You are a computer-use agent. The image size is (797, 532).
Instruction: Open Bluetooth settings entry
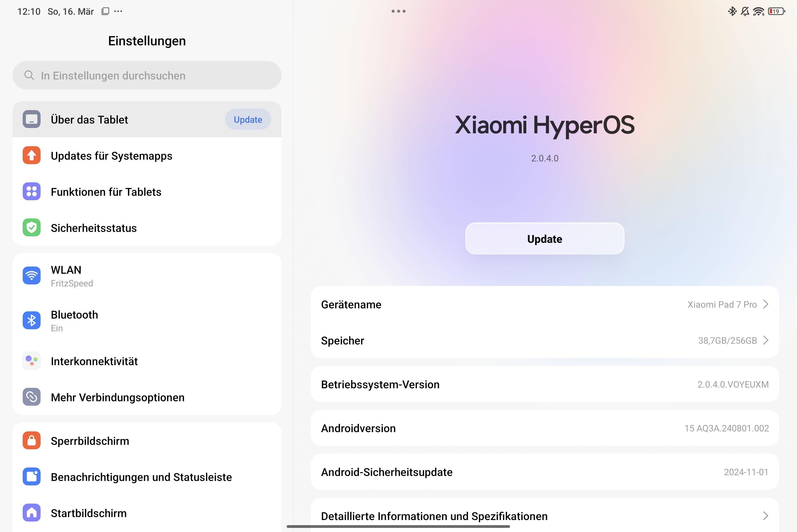click(147, 320)
